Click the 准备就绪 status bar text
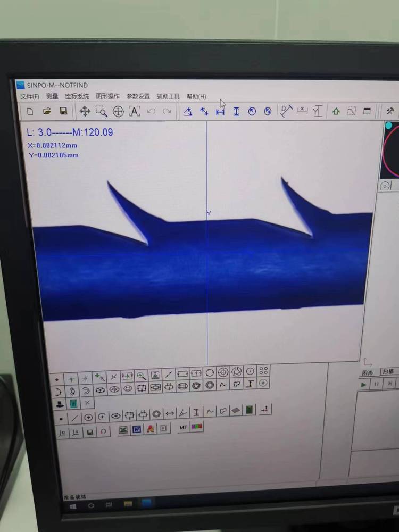 pyautogui.click(x=74, y=497)
